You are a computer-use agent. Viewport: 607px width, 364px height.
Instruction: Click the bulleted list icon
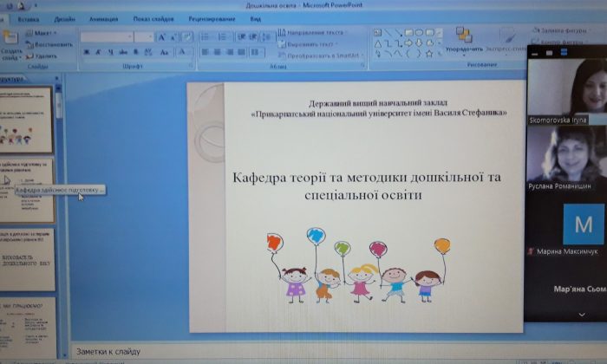[x=206, y=36]
